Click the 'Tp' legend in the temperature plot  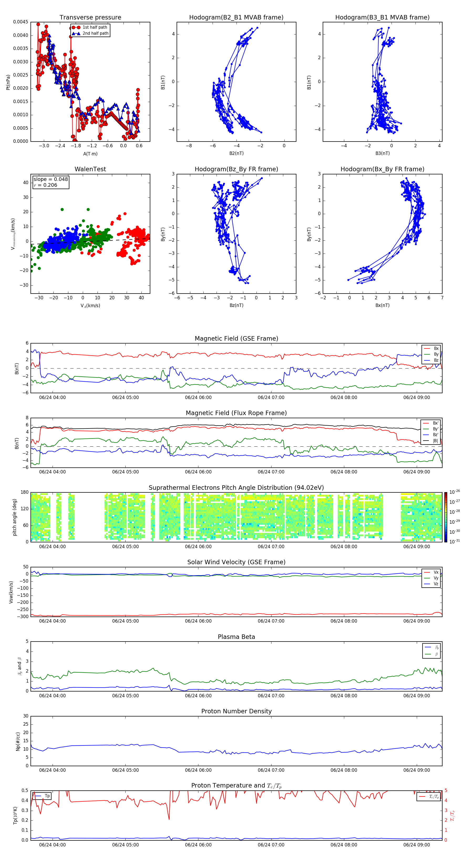tap(42, 796)
